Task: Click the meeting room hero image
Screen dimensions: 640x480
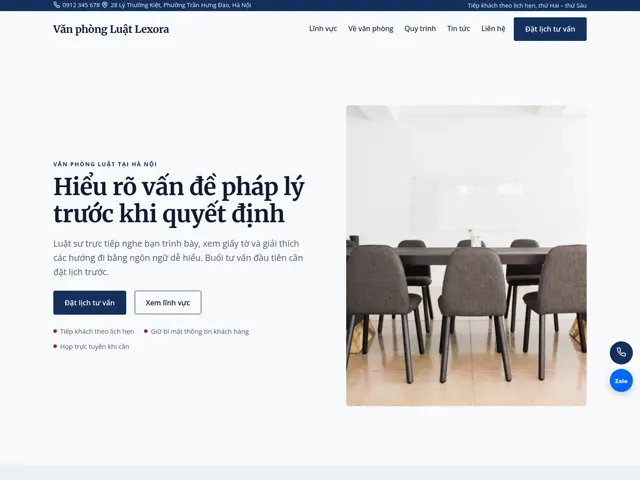Action: (466, 256)
